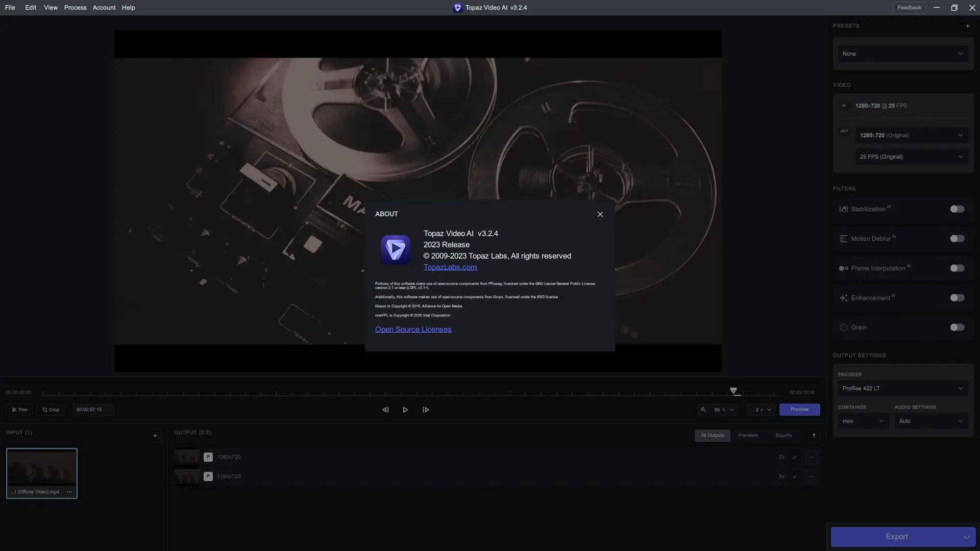This screenshot has height=551, width=980.
Task: Open the input video's three-dot menu
Action: tap(69, 492)
